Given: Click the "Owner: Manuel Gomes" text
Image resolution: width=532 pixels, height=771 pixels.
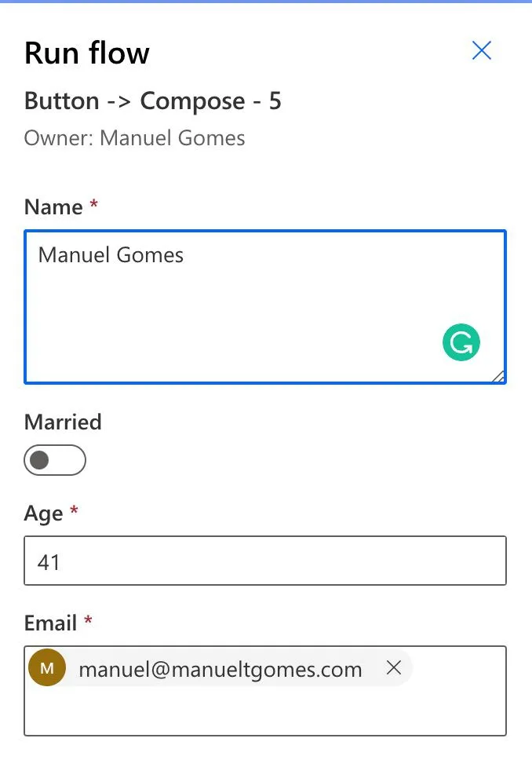Looking at the screenshot, I should pos(135,139).
